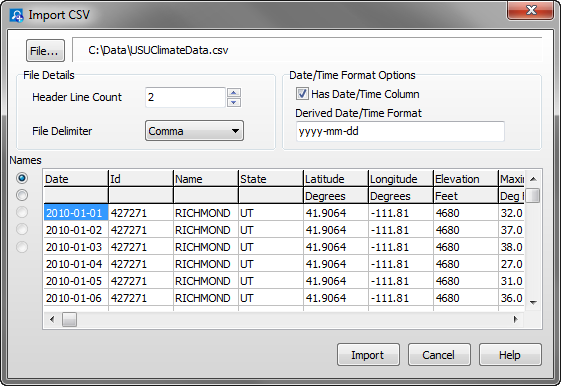Decrease Header Line Count with down arrow

(234, 103)
